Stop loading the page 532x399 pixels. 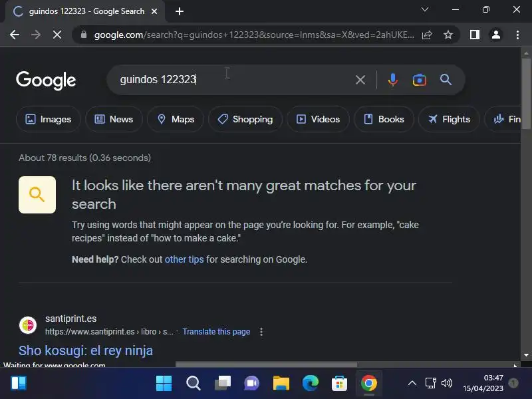57,35
